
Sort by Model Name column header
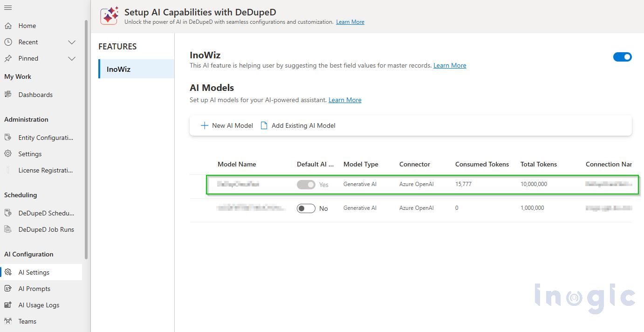click(x=237, y=164)
